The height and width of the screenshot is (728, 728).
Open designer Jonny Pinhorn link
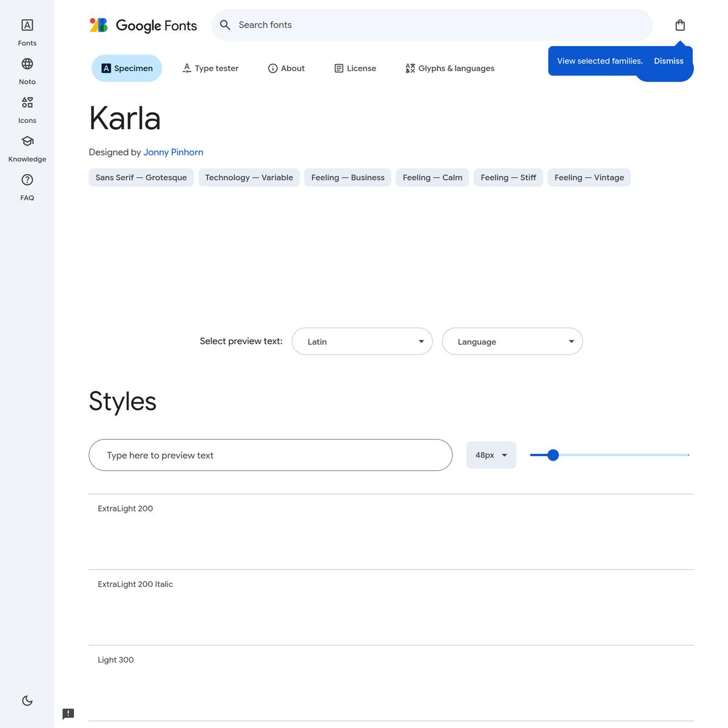coord(173,152)
